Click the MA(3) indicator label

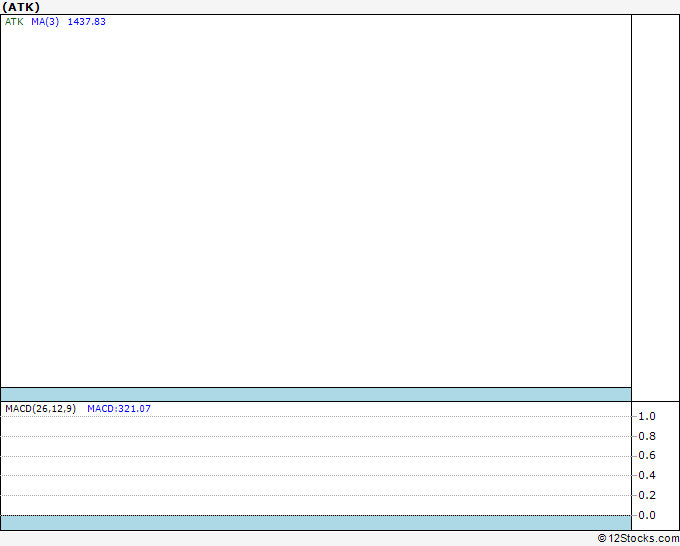45,22
